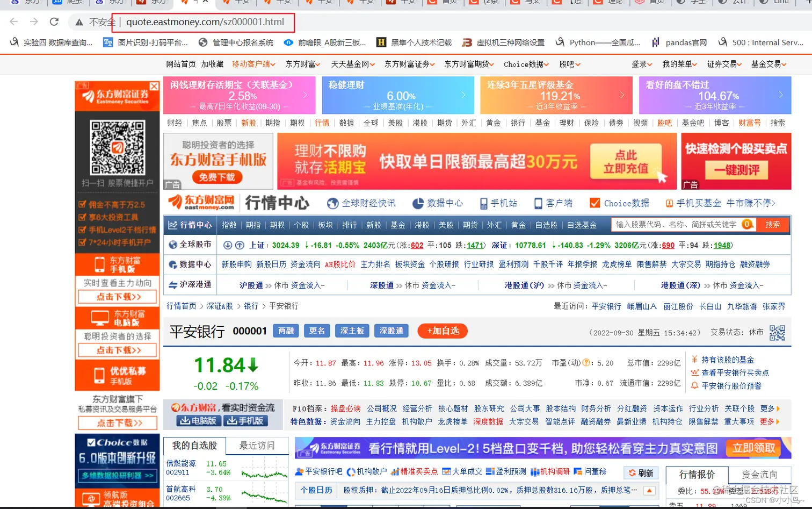The height and width of the screenshot is (509, 812).
Task: Open 新股申购 link
Action: coord(236,264)
